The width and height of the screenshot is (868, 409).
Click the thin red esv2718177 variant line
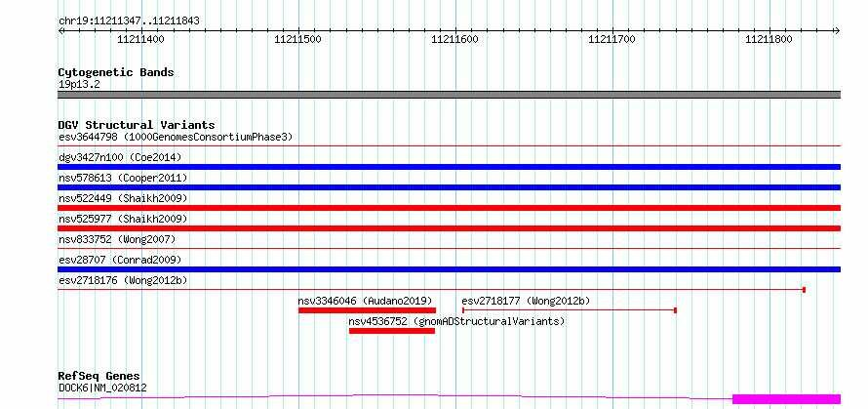coord(569,310)
